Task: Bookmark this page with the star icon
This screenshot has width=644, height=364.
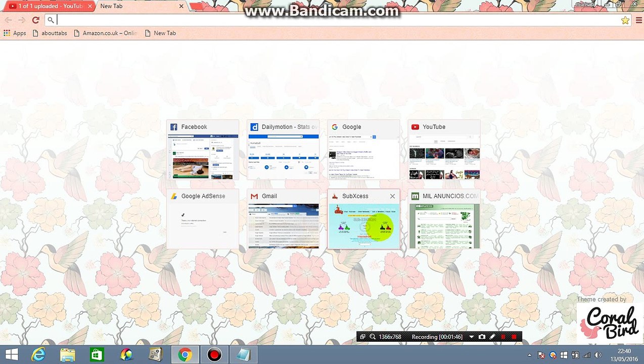Action: click(625, 20)
